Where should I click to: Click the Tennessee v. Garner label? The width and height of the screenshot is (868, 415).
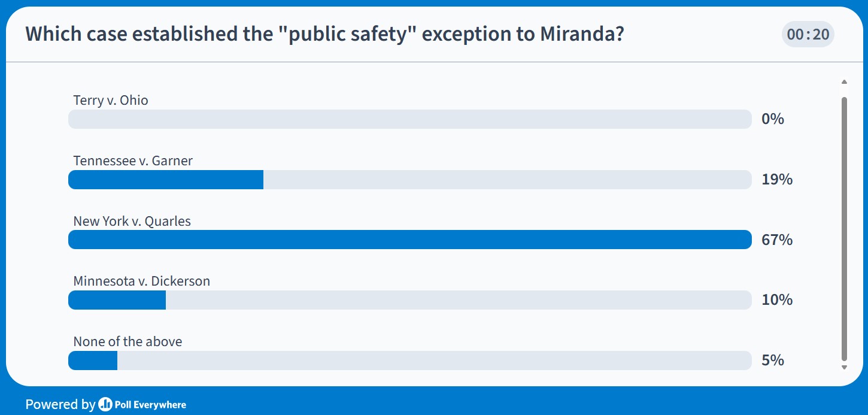(133, 160)
